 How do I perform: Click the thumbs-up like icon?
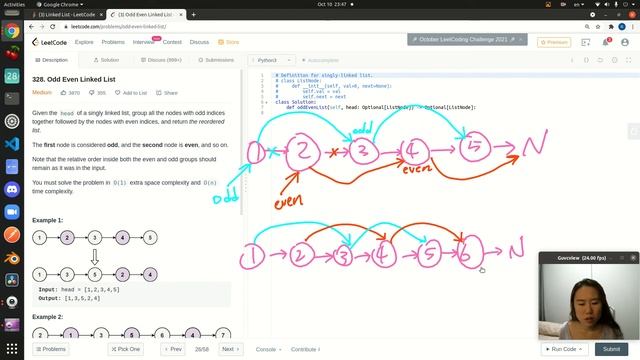63,93
